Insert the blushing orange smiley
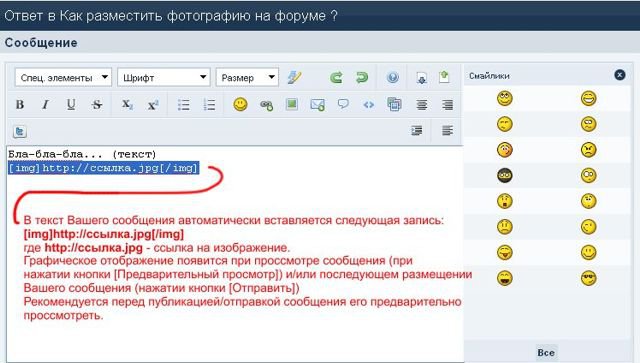Viewport: 640px width, 363px height. [x=504, y=150]
